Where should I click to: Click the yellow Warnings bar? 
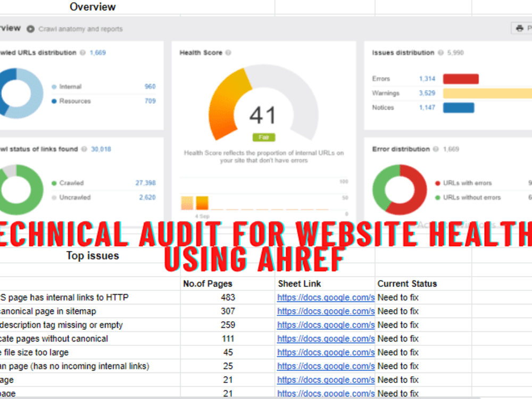click(487, 93)
